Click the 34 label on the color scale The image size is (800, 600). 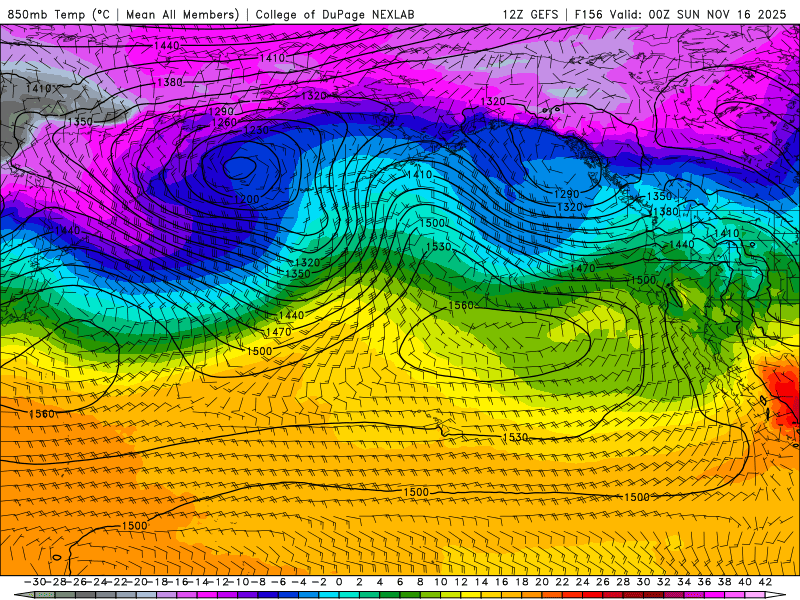[x=684, y=582]
